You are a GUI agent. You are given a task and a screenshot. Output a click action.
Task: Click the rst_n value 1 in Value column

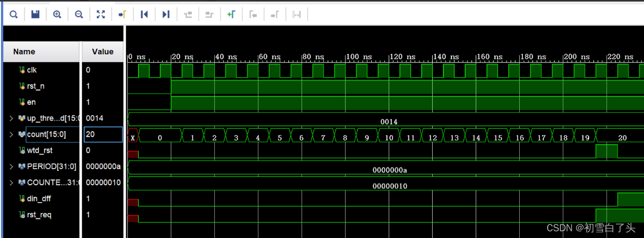click(88, 86)
